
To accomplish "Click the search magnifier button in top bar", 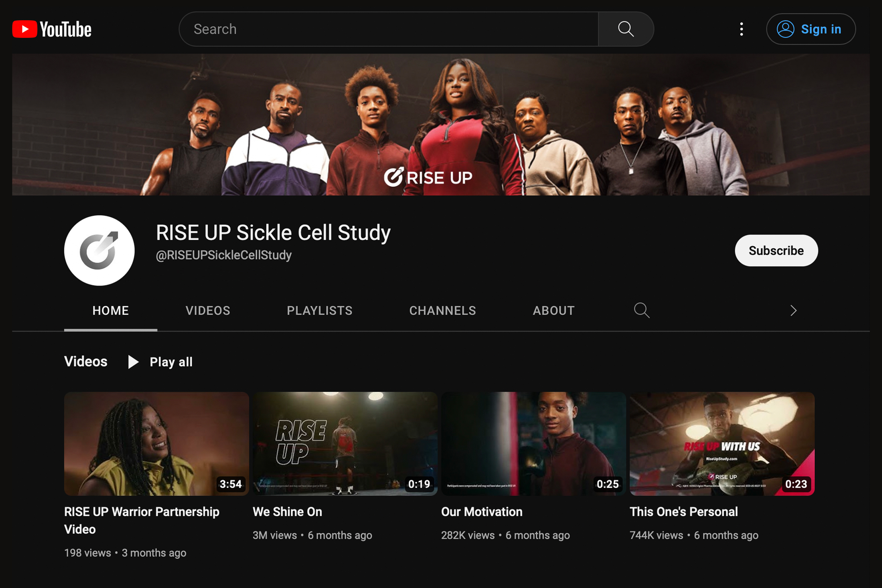I will [626, 29].
